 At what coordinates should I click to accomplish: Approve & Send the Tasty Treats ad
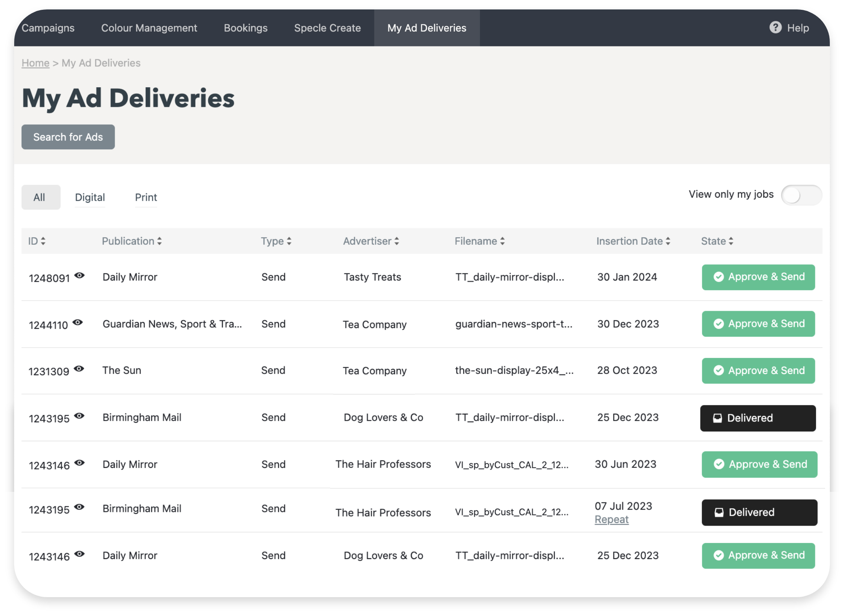click(x=758, y=277)
